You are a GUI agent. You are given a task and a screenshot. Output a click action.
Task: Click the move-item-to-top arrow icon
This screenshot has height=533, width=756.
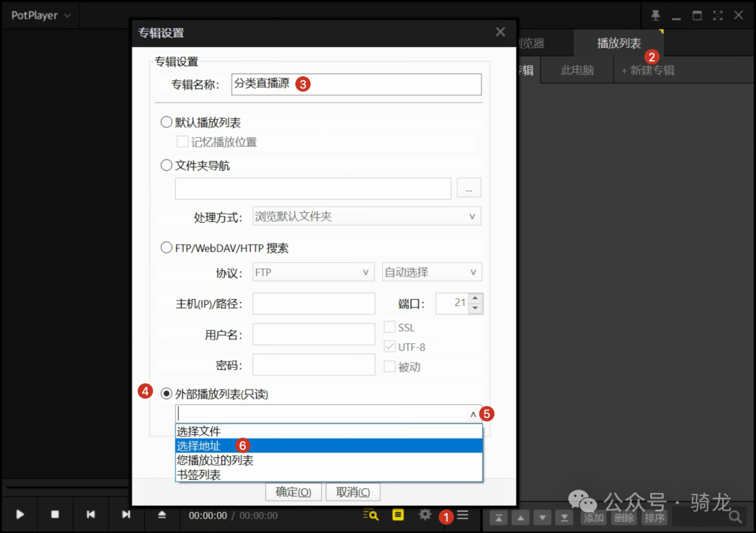pyautogui.click(x=498, y=517)
